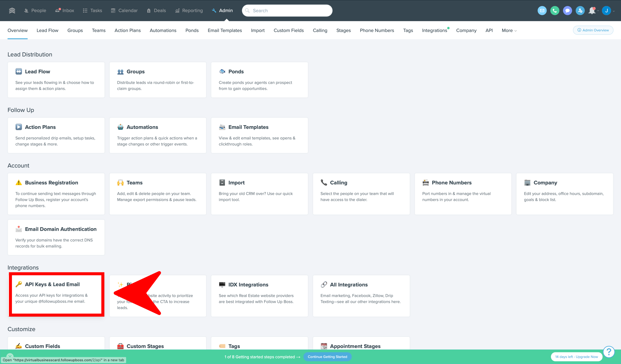The image size is (621, 364).
Task: Open the Tags card at bottom
Action: pyautogui.click(x=260, y=344)
